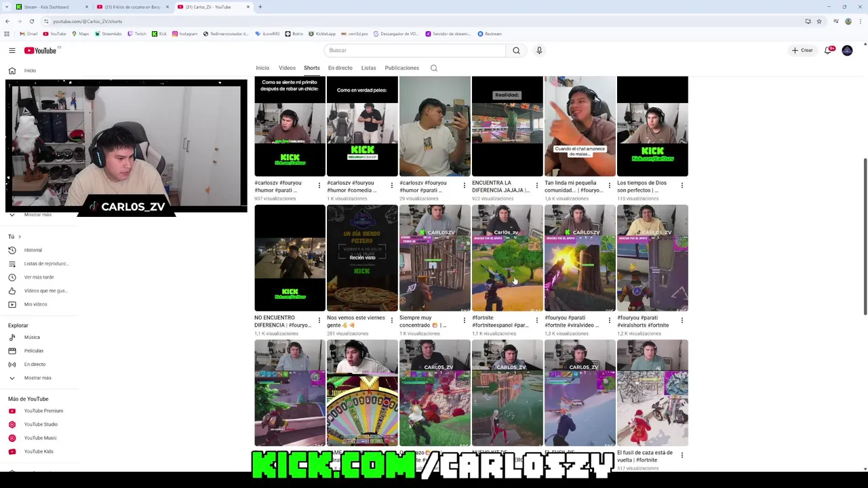This screenshot has width=868, height=488.
Task: Switch to the Listas channel tab
Action: click(368, 68)
